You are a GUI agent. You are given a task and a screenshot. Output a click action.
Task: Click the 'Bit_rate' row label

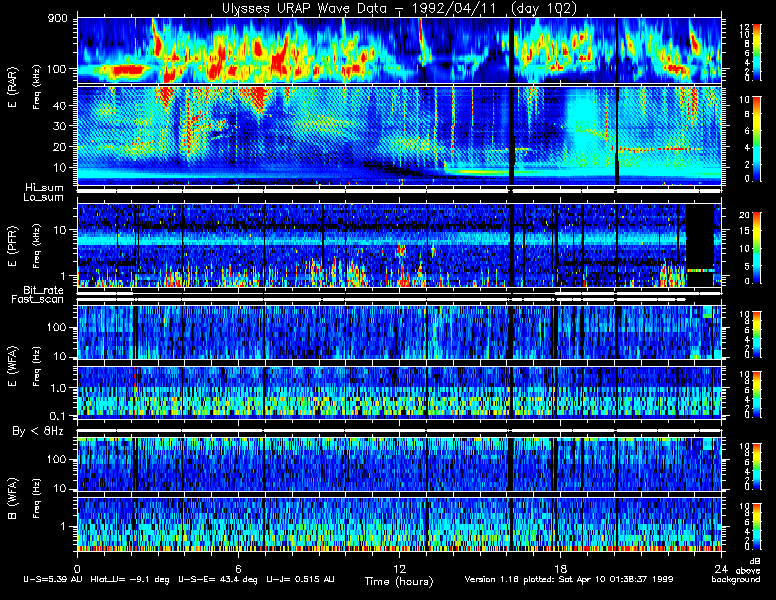[43, 290]
